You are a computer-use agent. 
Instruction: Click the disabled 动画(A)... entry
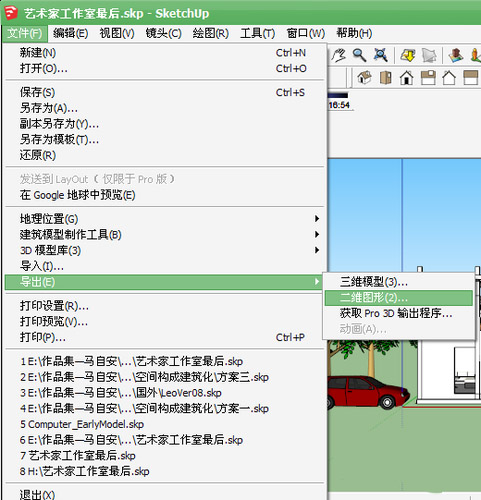pyautogui.click(x=399, y=329)
